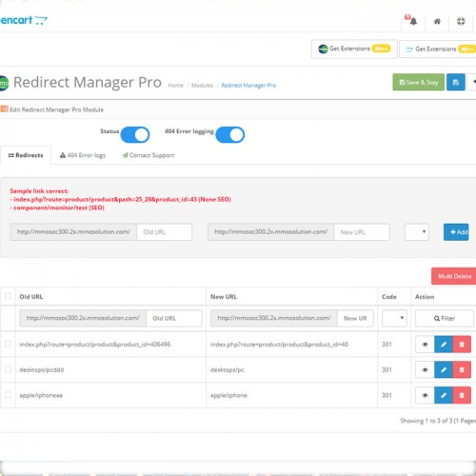Check the desktops/pcddd row checkbox
Screen dimensions: 476x476
(8, 369)
